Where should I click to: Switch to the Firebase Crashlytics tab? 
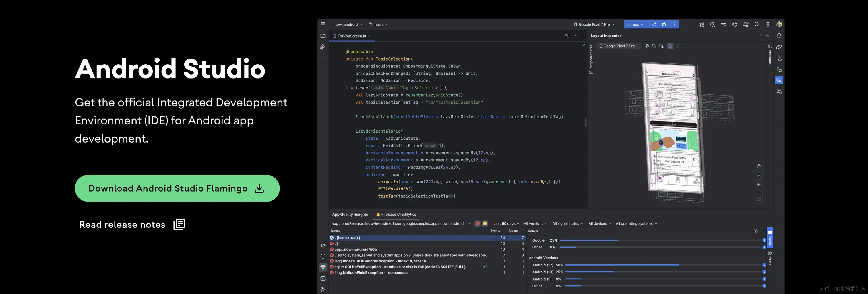(x=396, y=215)
